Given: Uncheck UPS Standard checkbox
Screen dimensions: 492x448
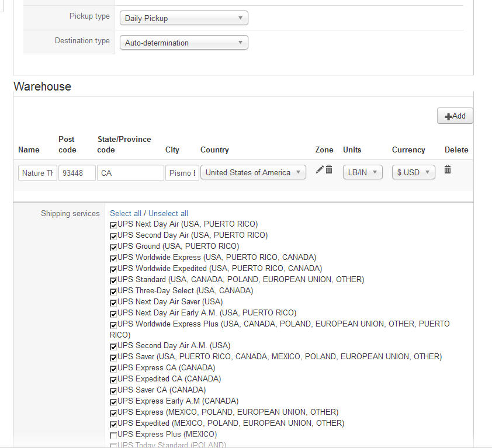Looking at the screenshot, I should tap(113, 280).
